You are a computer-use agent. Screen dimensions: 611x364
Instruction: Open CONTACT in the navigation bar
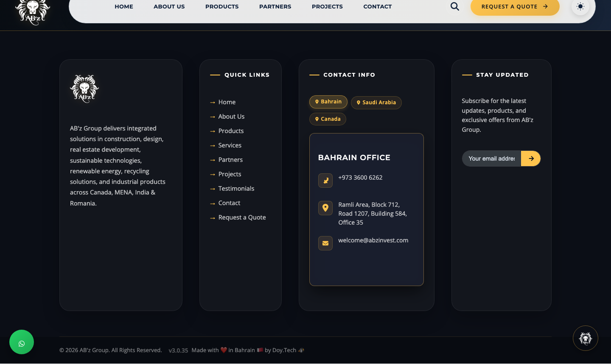pos(378,6)
